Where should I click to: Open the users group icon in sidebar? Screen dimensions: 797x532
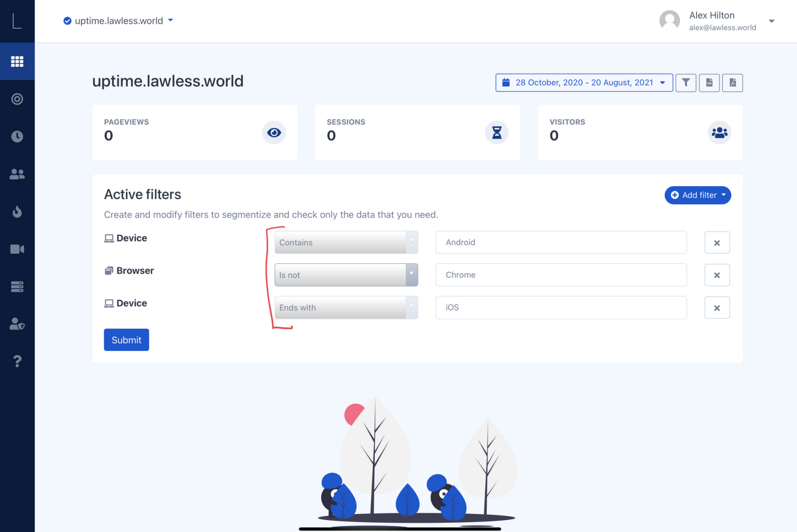[17, 174]
